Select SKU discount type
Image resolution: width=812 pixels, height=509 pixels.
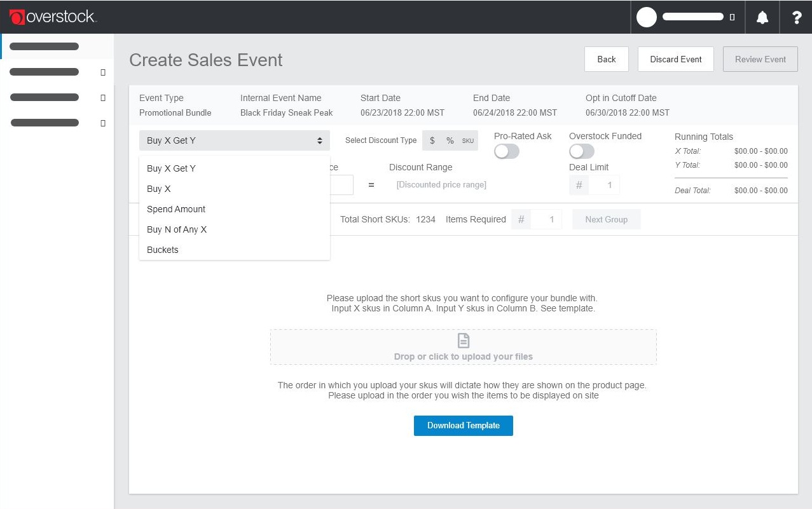pos(467,140)
